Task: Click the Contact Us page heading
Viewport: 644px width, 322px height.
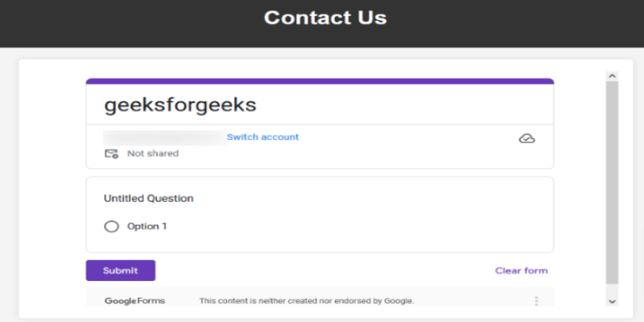Action: click(325, 18)
